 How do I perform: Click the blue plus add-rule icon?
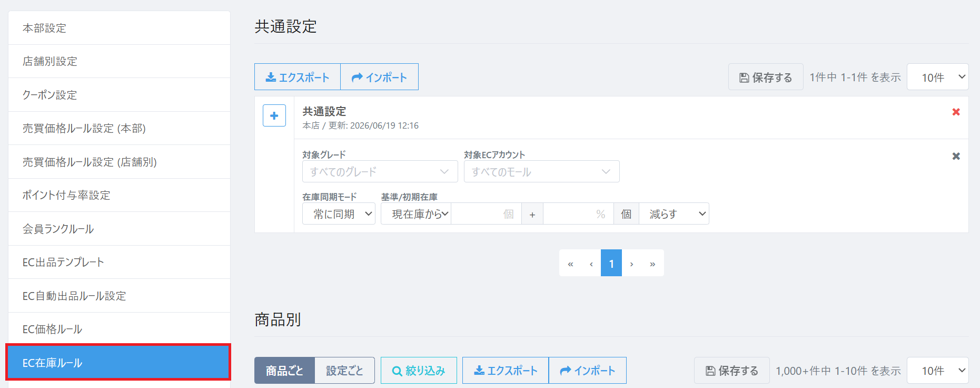[274, 115]
